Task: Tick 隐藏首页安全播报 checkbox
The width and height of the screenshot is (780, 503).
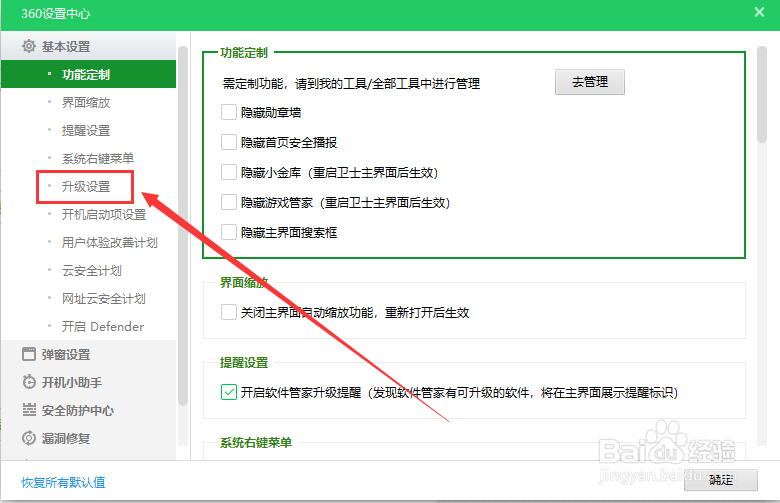Action: point(229,142)
